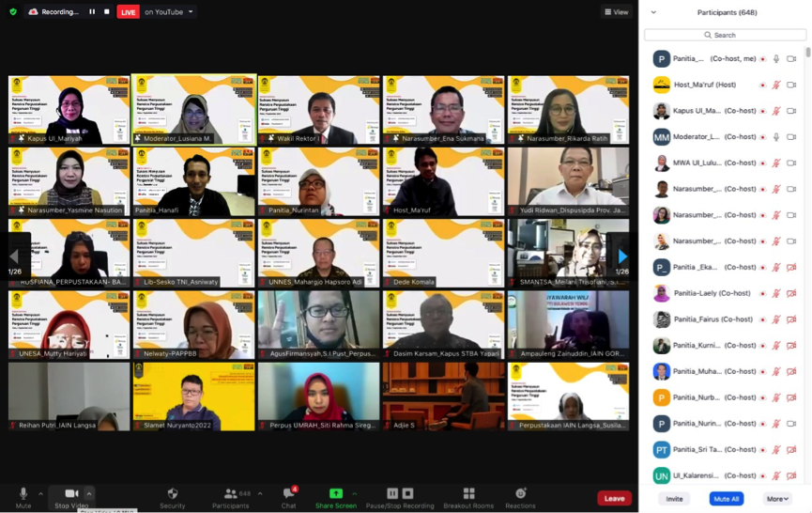Image resolution: width=812 pixels, height=513 pixels.
Task: Pause the recording from bottom toolbar
Action: tap(392, 493)
